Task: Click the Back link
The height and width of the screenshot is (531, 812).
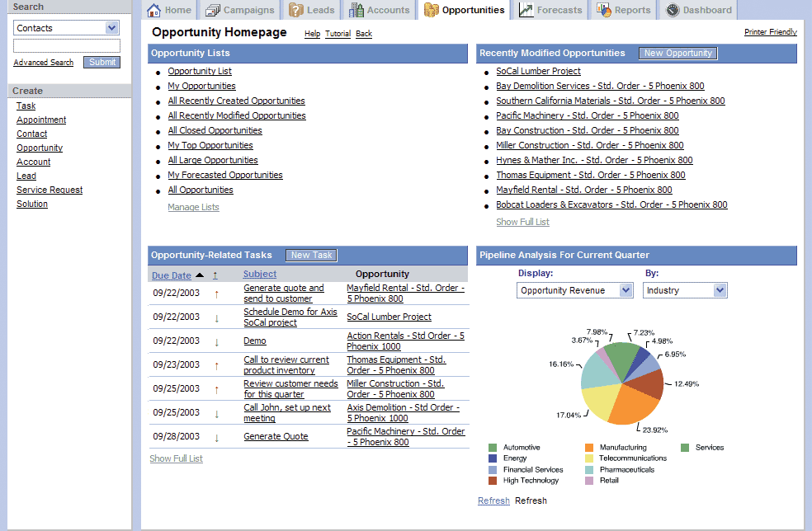Action: point(364,34)
